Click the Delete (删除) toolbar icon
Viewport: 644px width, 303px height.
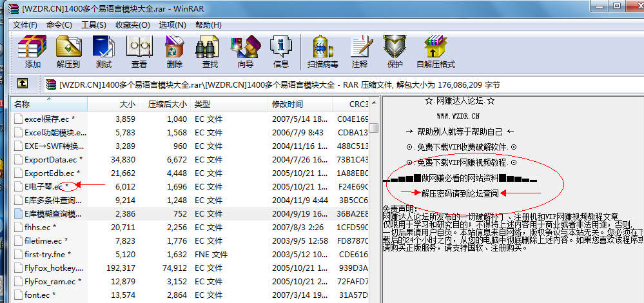tap(175, 52)
